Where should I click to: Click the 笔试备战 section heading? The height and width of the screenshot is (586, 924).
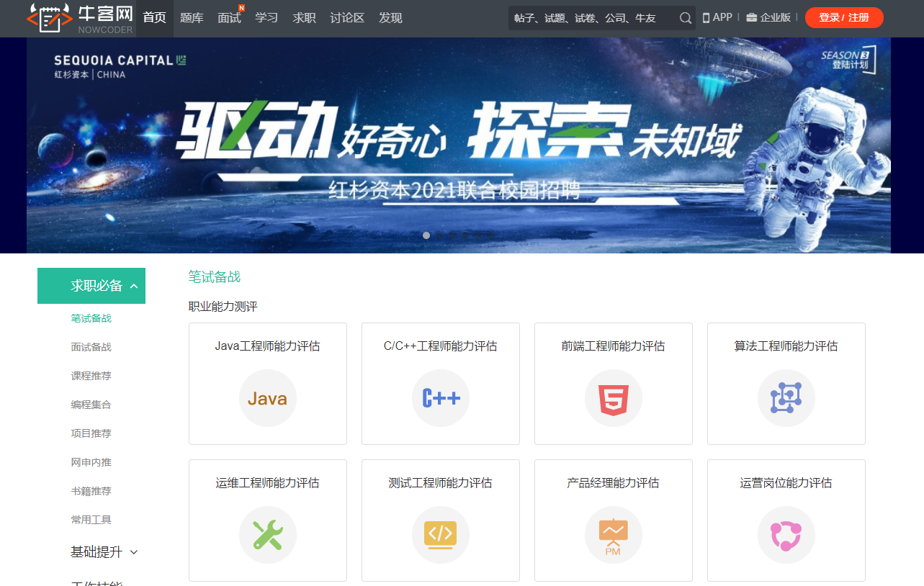215,277
